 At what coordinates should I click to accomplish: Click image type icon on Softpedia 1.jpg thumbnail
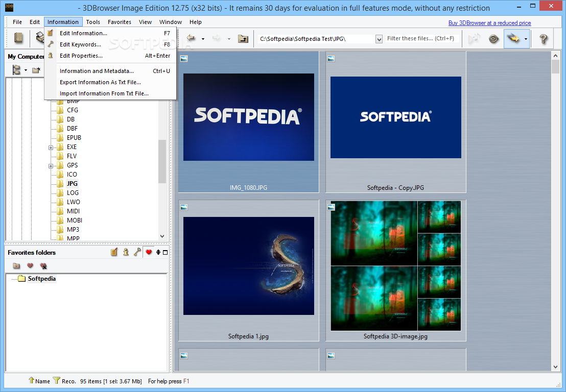(x=184, y=207)
